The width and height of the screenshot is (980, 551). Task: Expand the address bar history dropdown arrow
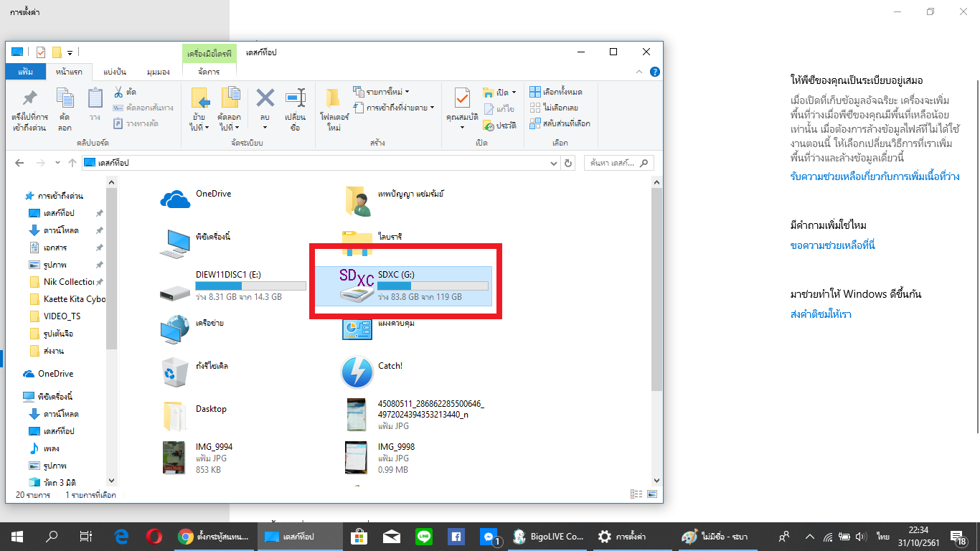tap(554, 163)
